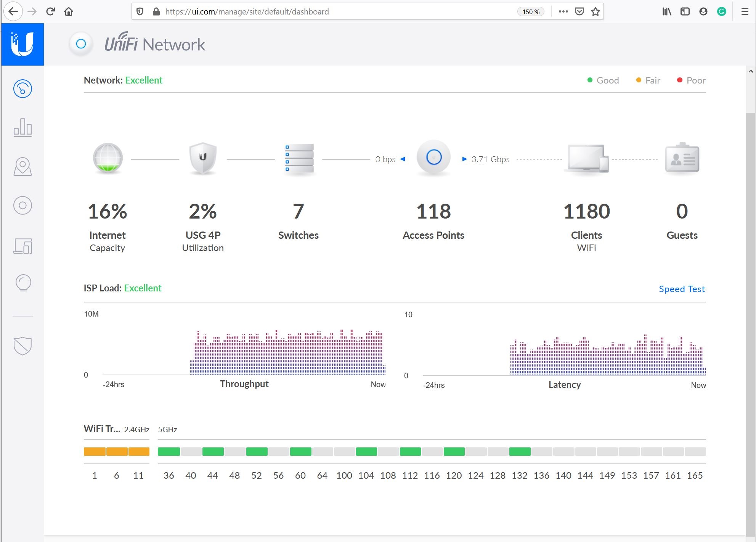
Task: Click the 118 Access Points count
Action: (433, 211)
